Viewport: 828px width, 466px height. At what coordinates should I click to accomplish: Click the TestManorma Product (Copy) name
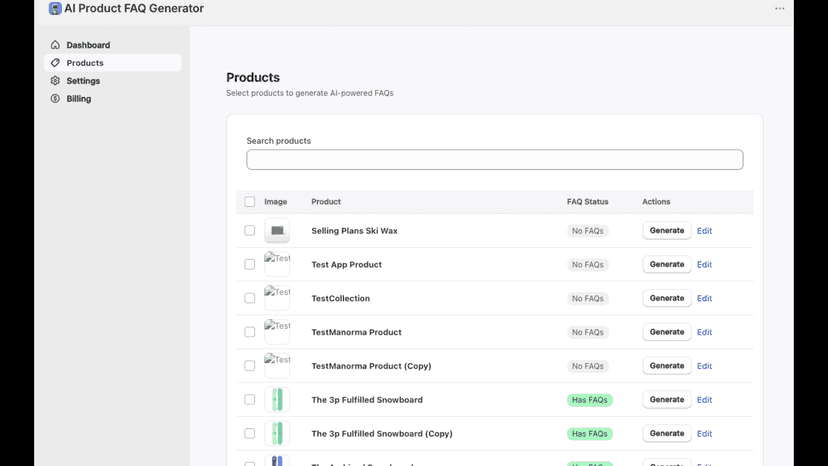coord(371,366)
